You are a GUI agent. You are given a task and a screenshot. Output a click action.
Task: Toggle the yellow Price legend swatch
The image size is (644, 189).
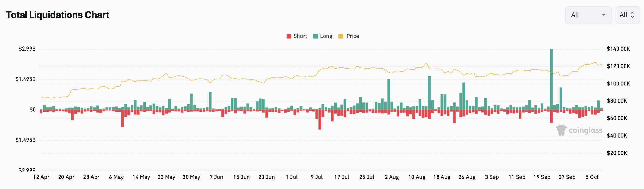click(341, 36)
